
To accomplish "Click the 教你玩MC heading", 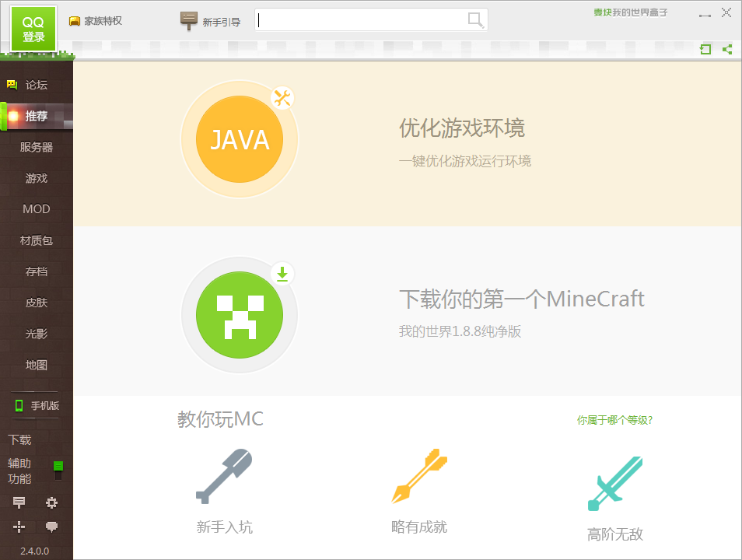I will (x=220, y=419).
